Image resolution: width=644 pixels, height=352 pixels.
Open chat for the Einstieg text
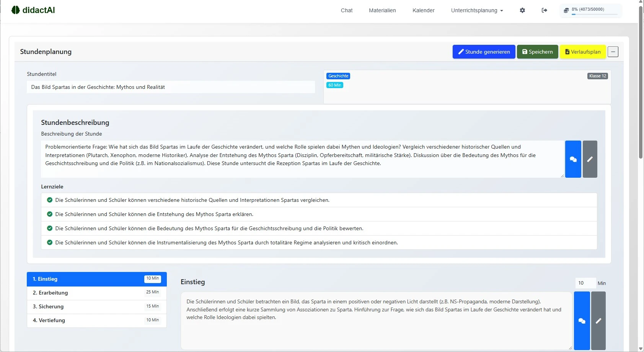pos(582,321)
